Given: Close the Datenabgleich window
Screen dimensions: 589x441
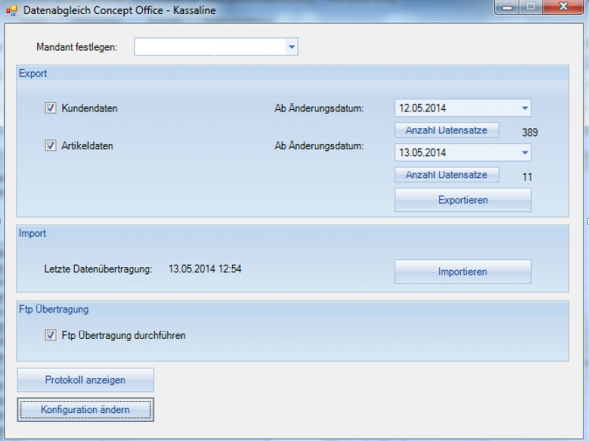Looking at the screenshot, I should point(563,6).
